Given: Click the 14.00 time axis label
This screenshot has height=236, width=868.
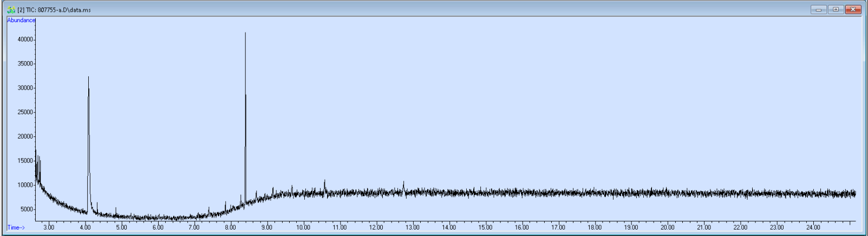Looking at the screenshot, I should coord(449,227).
